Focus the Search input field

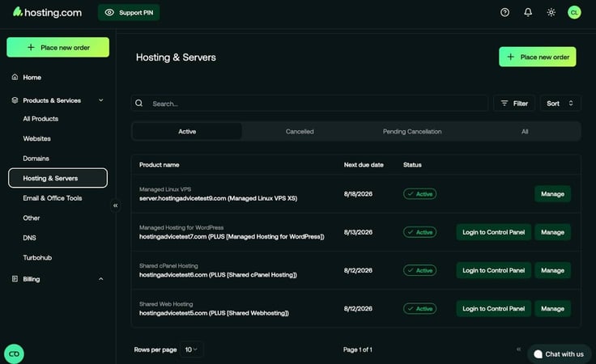pos(309,104)
